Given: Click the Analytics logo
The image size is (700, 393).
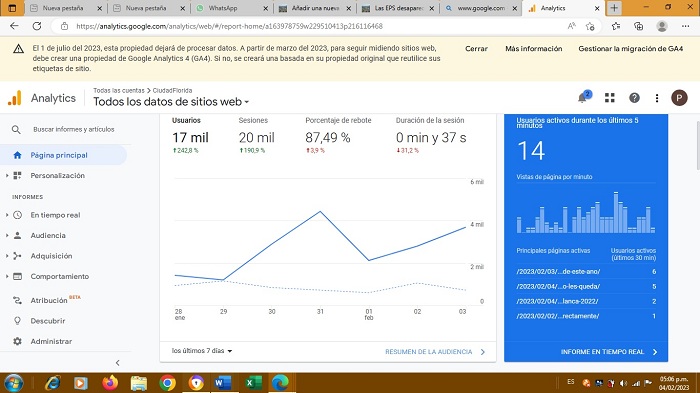Looking at the screenshot, I should click(15, 98).
